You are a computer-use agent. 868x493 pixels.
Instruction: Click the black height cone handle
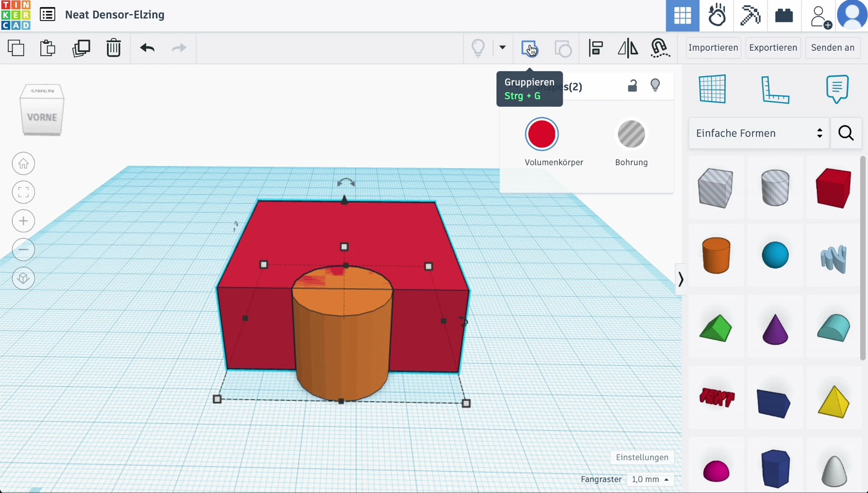pos(344,199)
